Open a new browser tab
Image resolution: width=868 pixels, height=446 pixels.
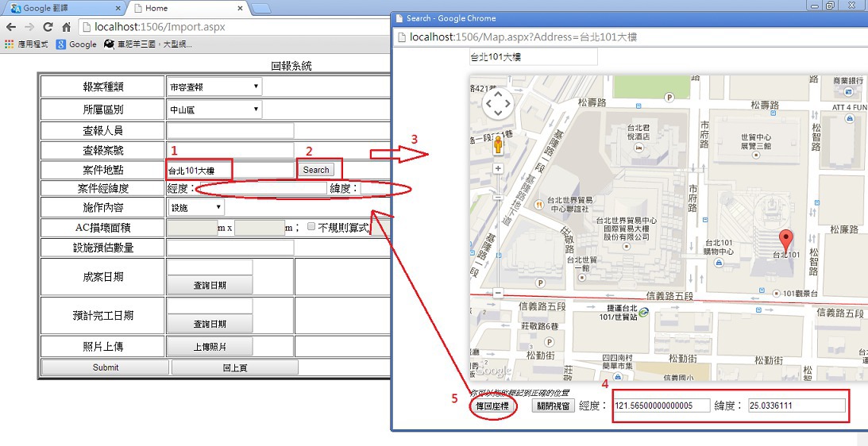(x=260, y=9)
